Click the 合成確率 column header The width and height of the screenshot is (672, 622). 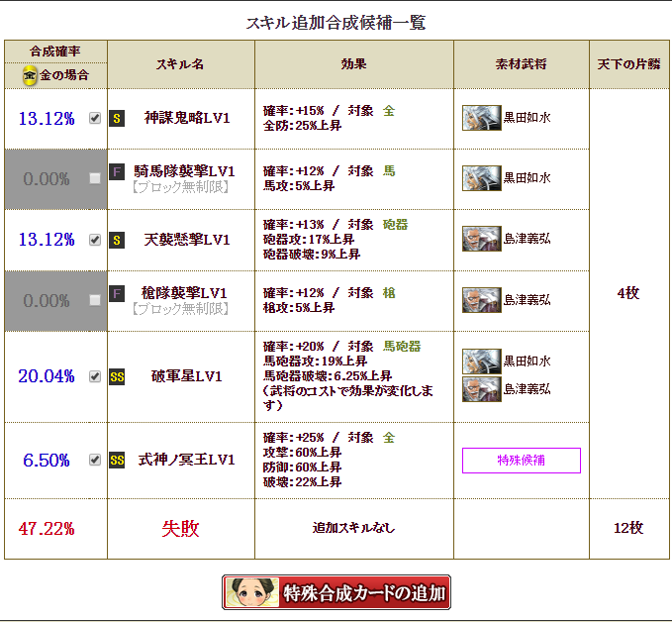point(55,52)
